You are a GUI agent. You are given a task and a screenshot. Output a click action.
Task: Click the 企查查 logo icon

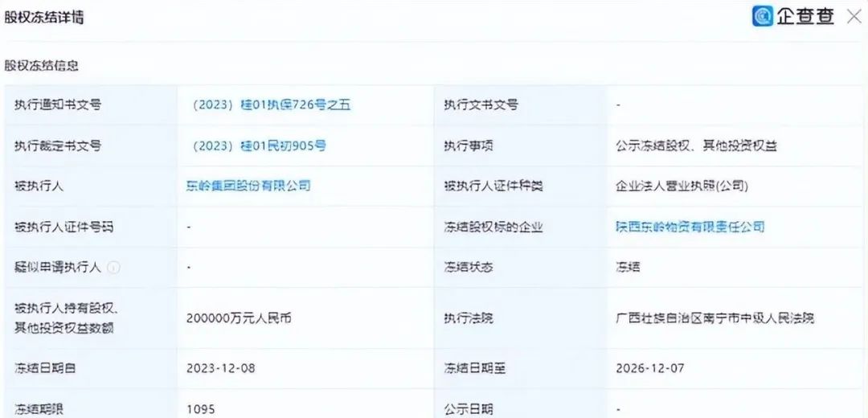762,16
